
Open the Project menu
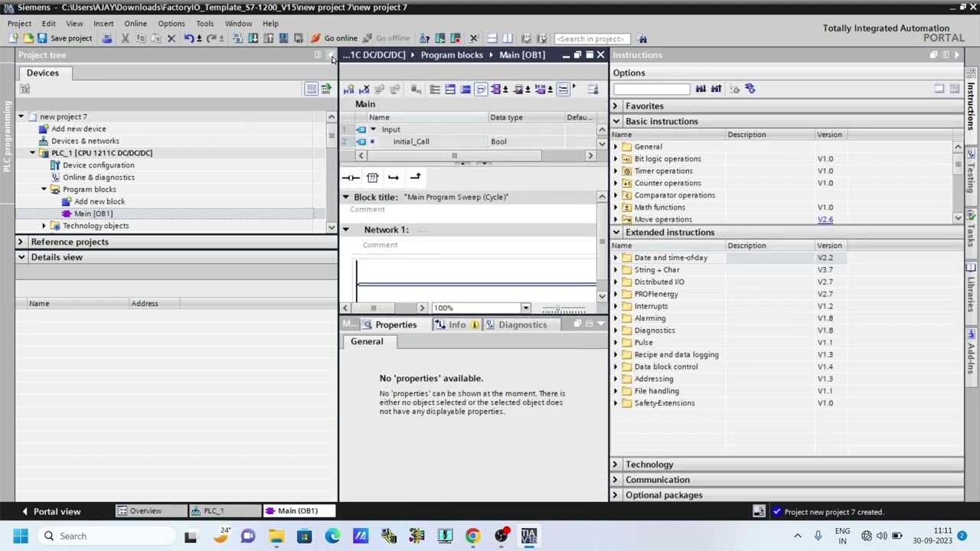(x=19, y=24)
